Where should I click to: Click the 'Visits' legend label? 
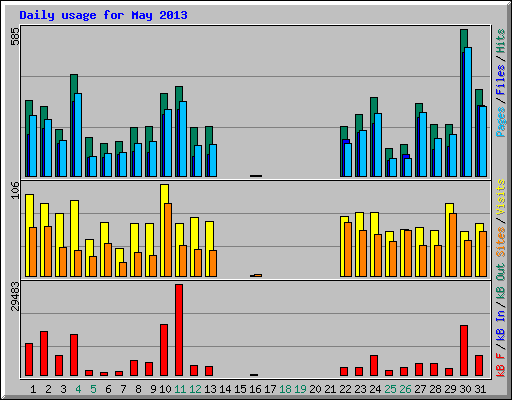click(501, 197)
